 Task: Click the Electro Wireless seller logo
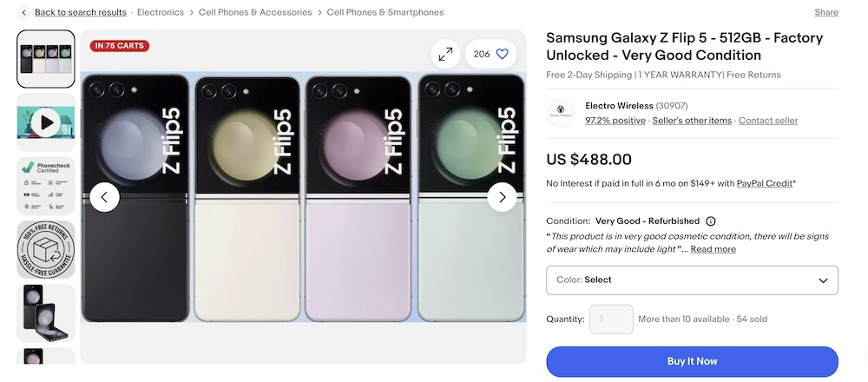(x=562, y=113)
